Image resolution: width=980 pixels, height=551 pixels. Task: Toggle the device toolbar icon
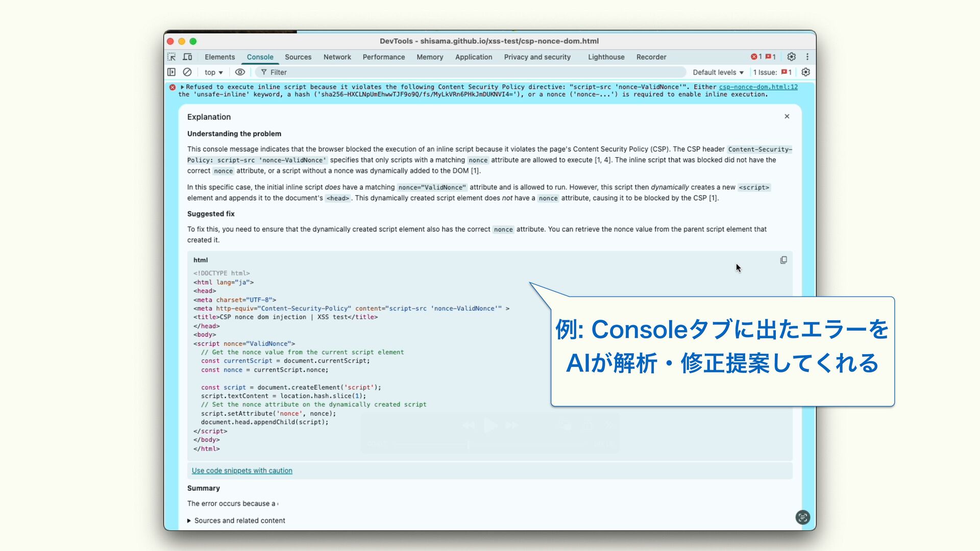[187, 57]
